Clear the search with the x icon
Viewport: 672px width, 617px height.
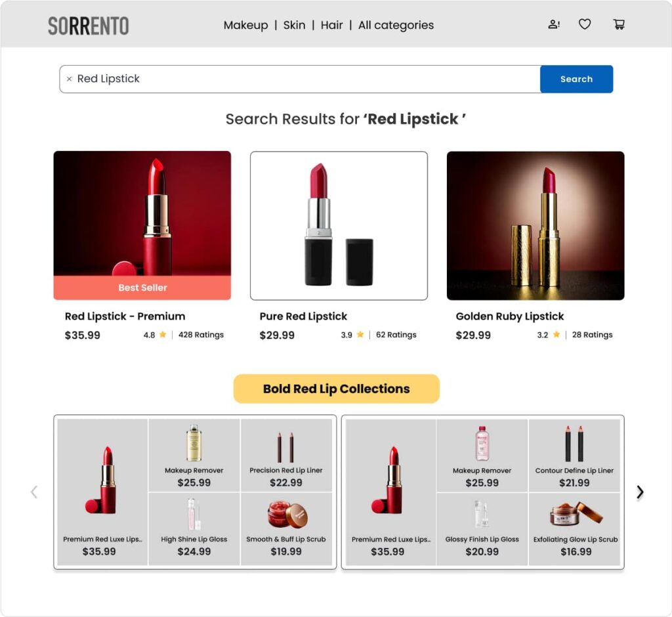69,79
